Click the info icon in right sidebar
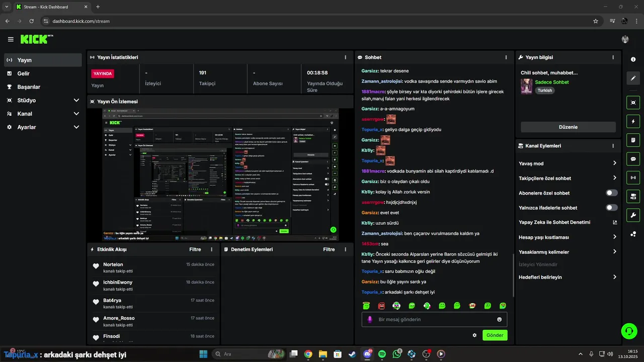The width and height of the screenshot is (644, 362). [633, 59]
